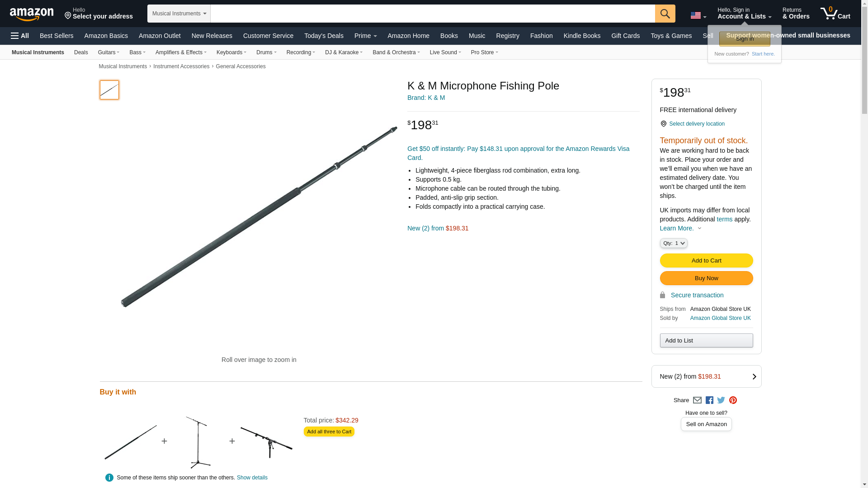868x488 pixels.
Task: Share the product via email icon
Action: tap(697, 400)
